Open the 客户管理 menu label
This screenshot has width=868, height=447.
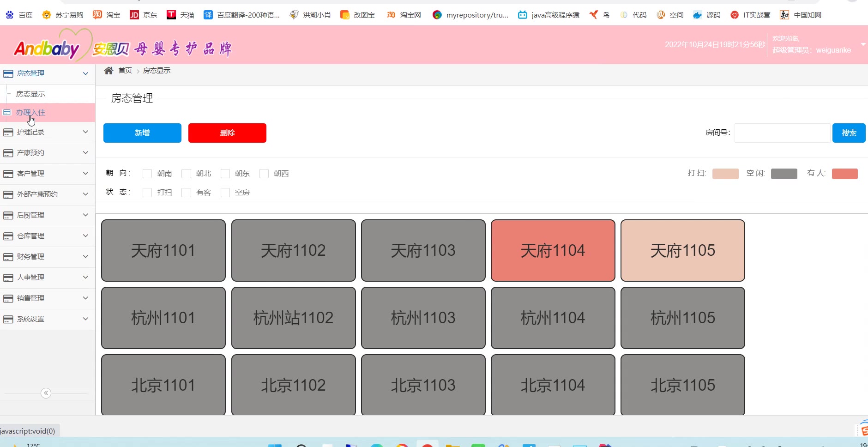pyautogui.click(x=30, y=174)
